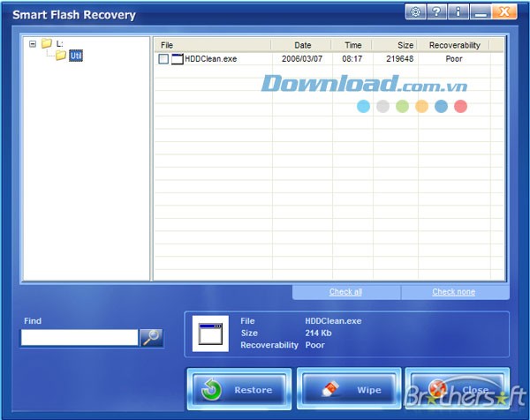Sort by the Recoverability column header
This screenshot has width=530, height=420.
point(454,44)
